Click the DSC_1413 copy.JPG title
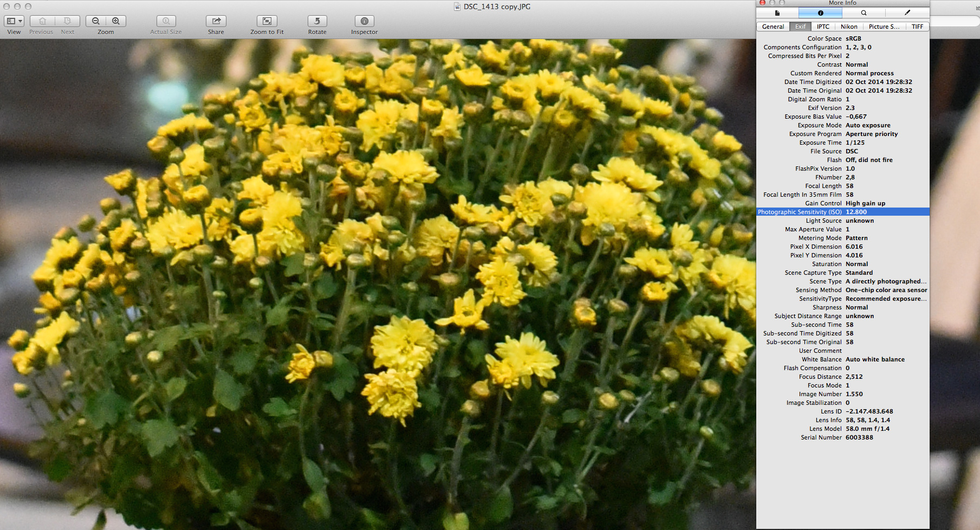The height and width of the screenshot is (530, 980). tap(496, 7)
